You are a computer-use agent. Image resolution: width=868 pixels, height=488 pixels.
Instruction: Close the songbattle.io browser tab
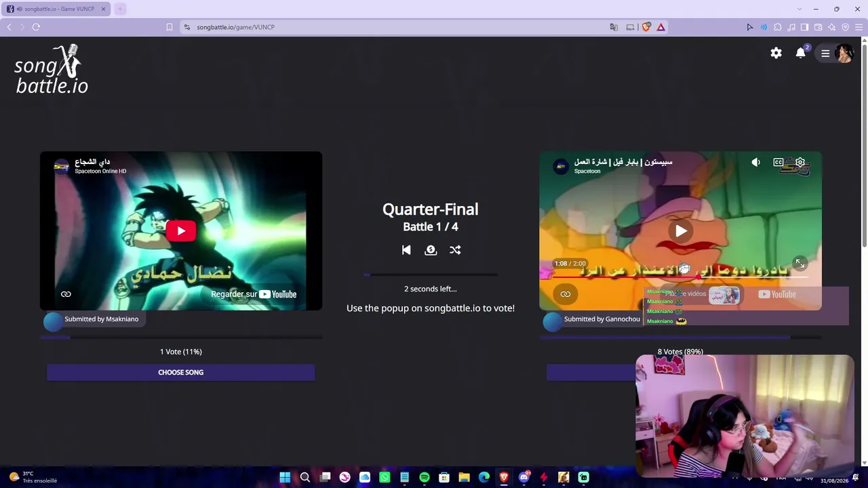103,9
